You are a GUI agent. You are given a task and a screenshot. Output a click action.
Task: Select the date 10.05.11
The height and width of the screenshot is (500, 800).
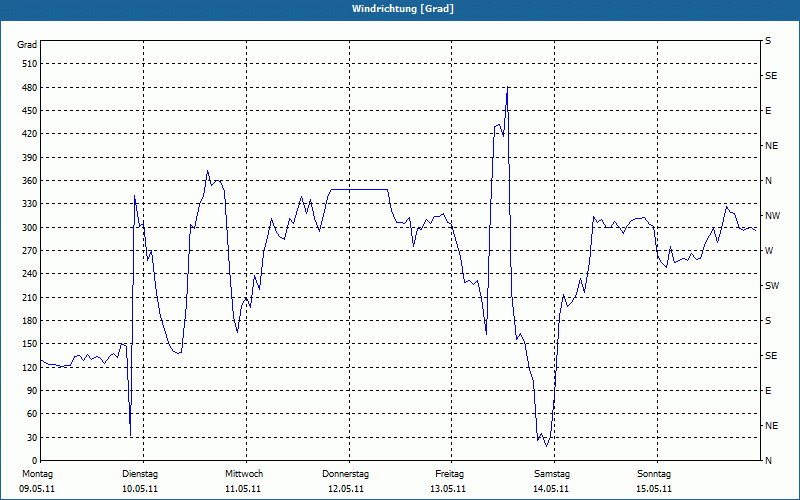pos(140,489)
